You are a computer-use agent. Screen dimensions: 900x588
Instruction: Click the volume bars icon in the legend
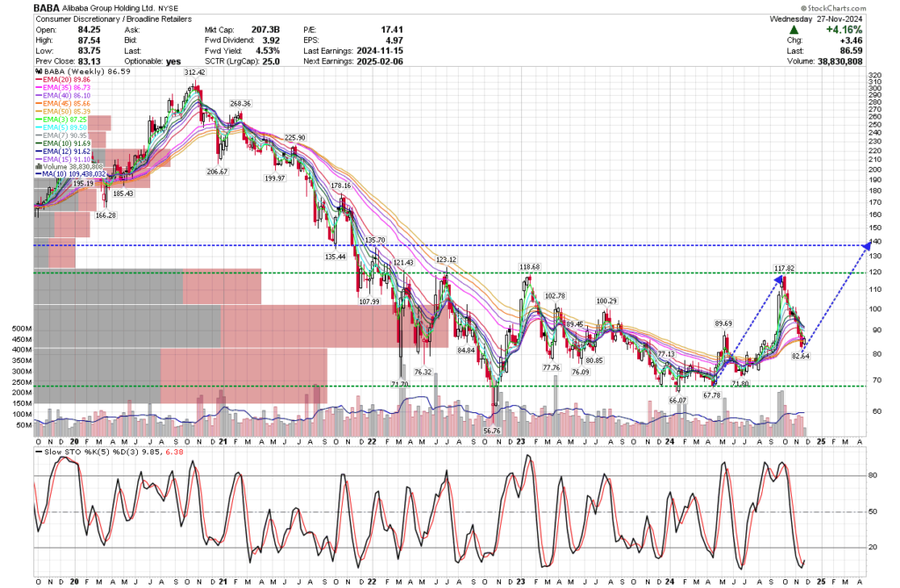tap(39, 166)
